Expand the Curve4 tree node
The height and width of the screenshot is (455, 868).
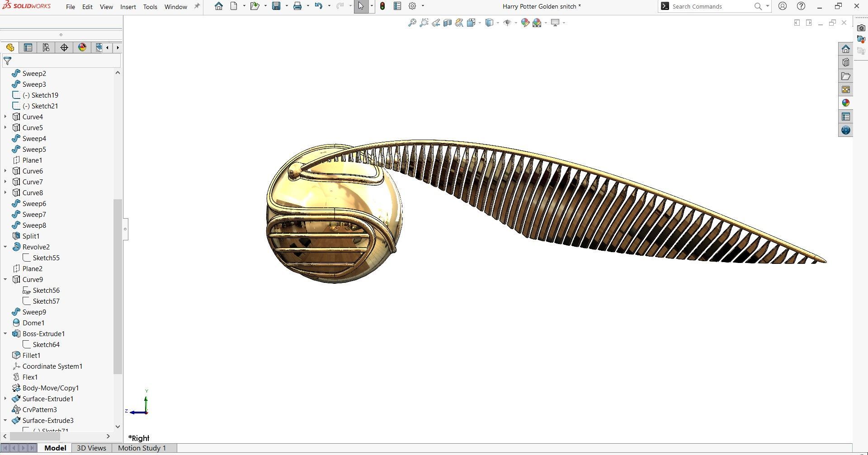[5, 117]
